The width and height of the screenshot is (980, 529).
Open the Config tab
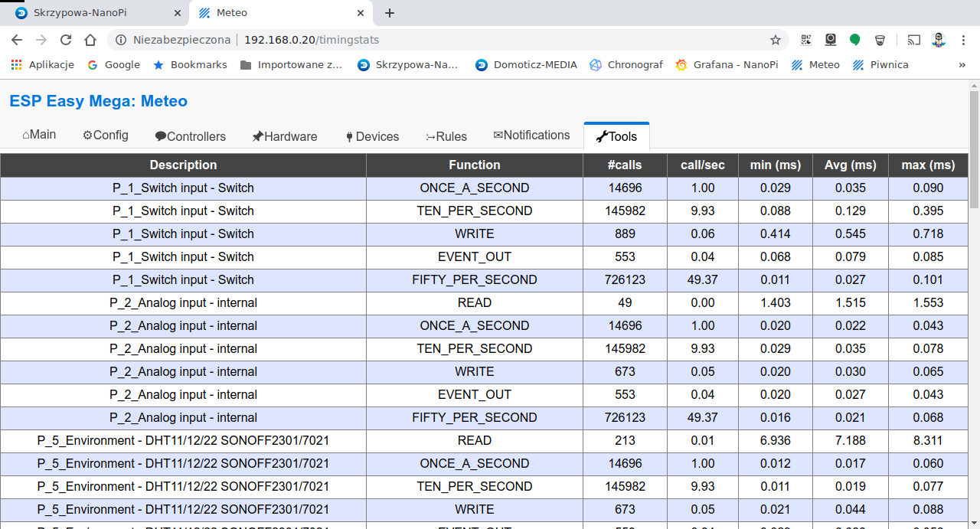click(106, 135)
